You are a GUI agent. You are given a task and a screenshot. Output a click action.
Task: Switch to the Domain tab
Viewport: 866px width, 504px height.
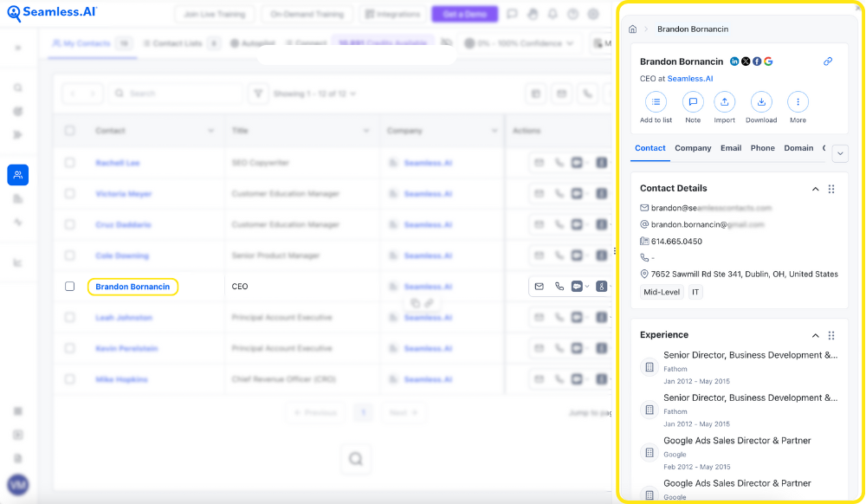(x=798, y=148)
